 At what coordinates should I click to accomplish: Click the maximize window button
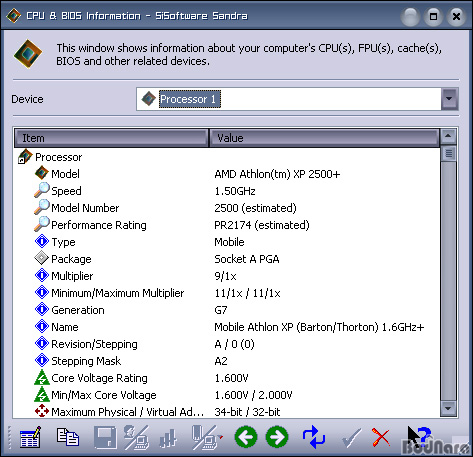click(433, 16)
